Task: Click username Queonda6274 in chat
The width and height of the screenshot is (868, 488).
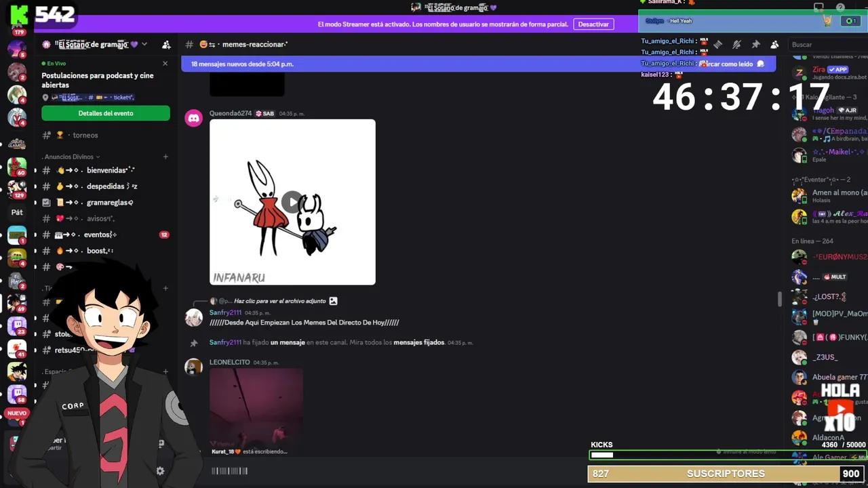Action: [231, 113]
